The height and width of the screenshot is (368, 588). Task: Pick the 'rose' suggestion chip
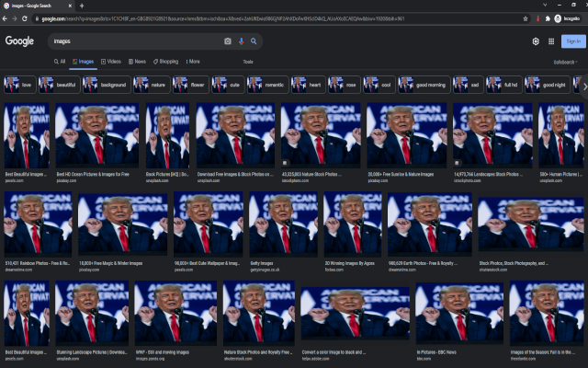click(x=345, y=85)
